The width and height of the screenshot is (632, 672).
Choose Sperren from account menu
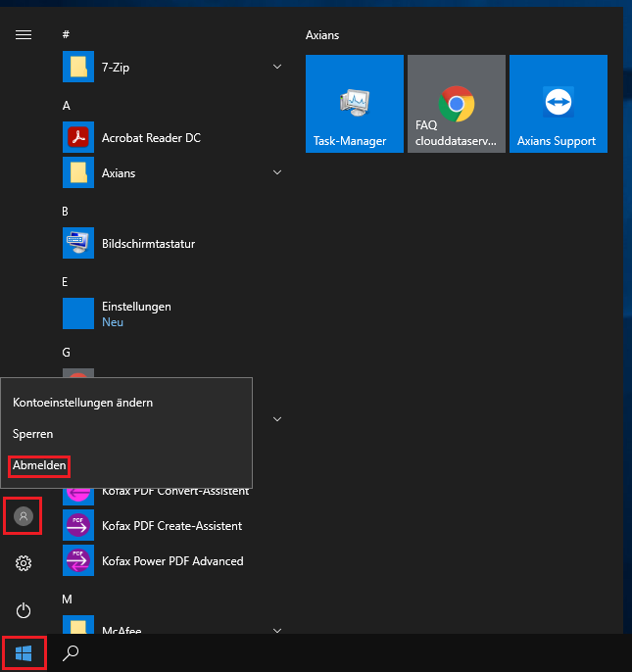pyautogui.click(x=33, y=434)
